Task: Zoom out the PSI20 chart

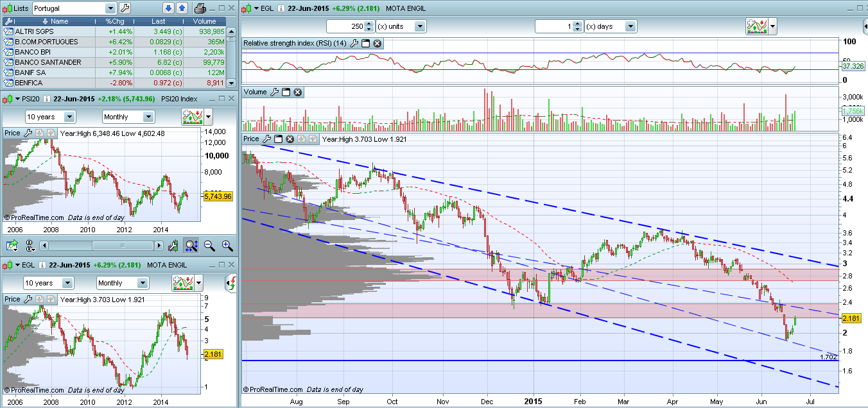Action: point(209,245)
